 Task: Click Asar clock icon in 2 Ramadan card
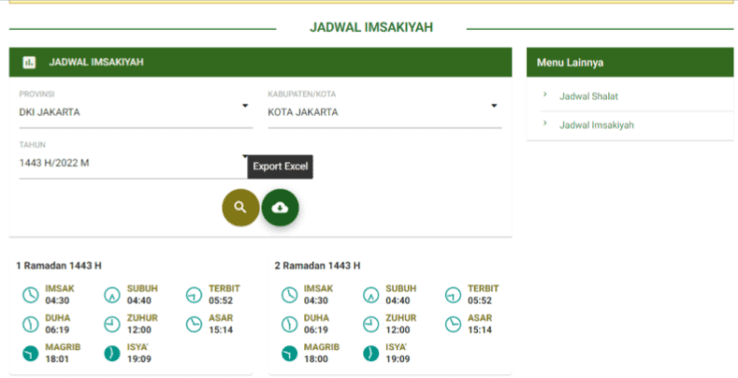(x=453, y=324)
